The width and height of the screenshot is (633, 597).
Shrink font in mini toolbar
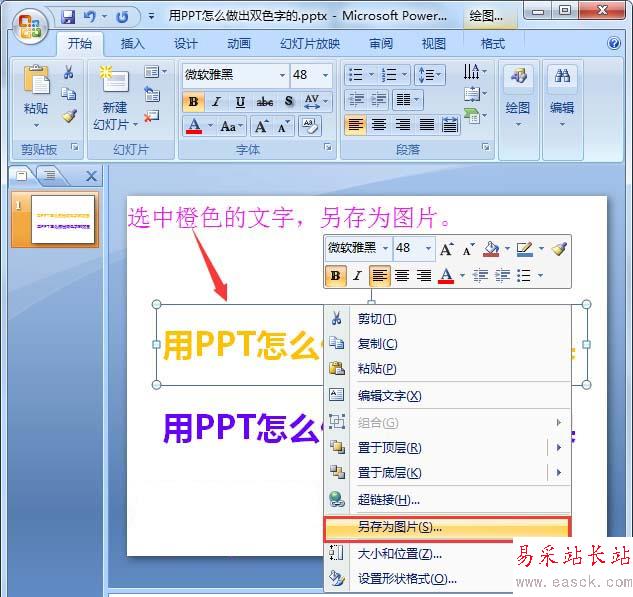point(468,249)
